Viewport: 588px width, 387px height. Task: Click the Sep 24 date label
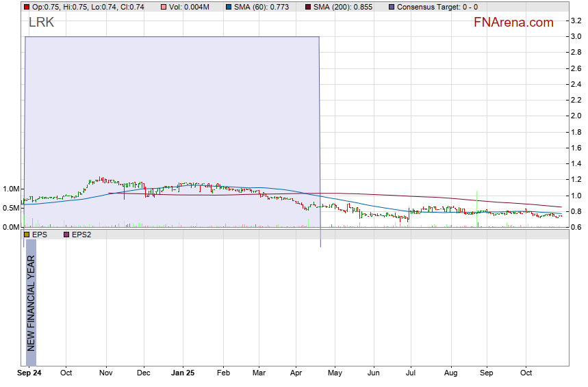coord(28,373)
